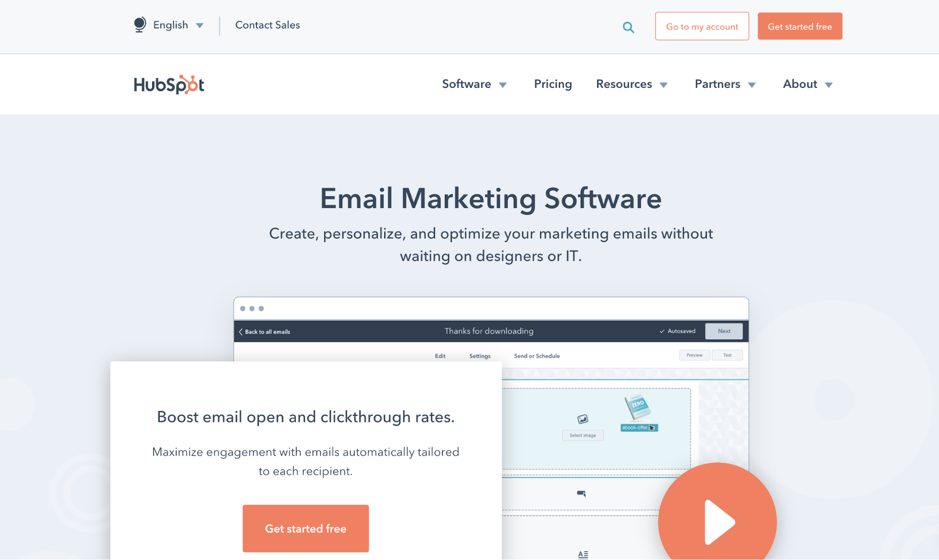Open the About menu dropdown
The height and width of the screenshot is (560, 939).
808,84
